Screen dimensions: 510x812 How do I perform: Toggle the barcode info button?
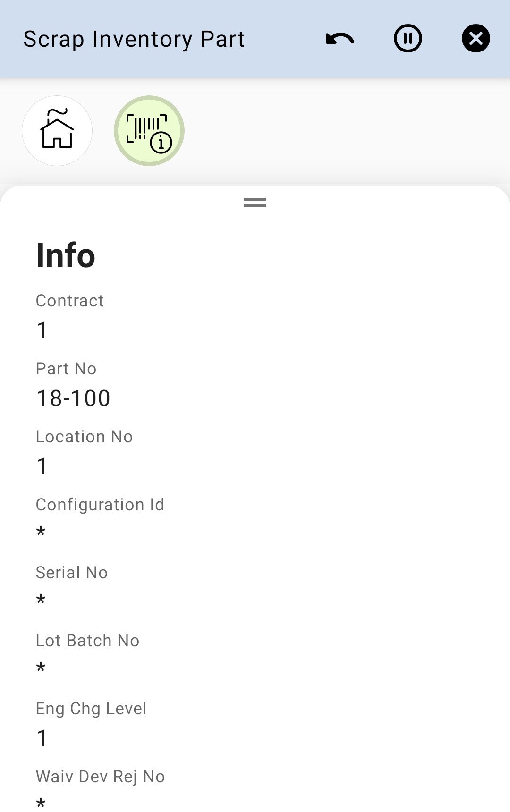[x=149, y=131]
